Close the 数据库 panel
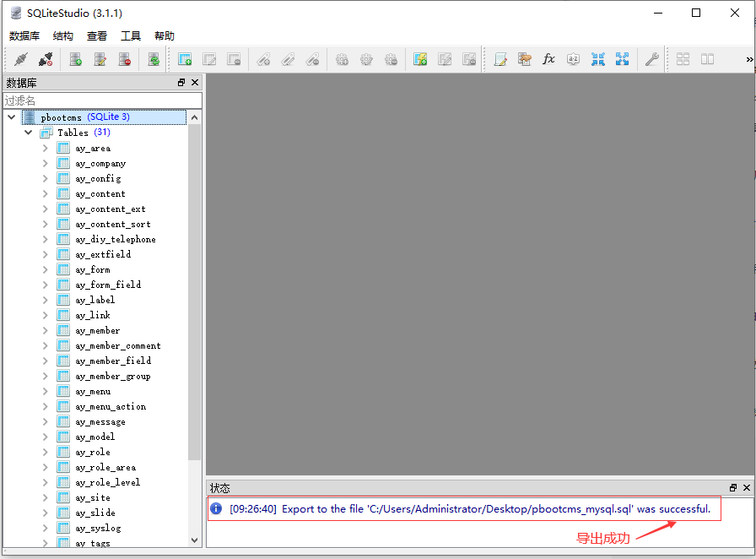 (x=195, y=83)
